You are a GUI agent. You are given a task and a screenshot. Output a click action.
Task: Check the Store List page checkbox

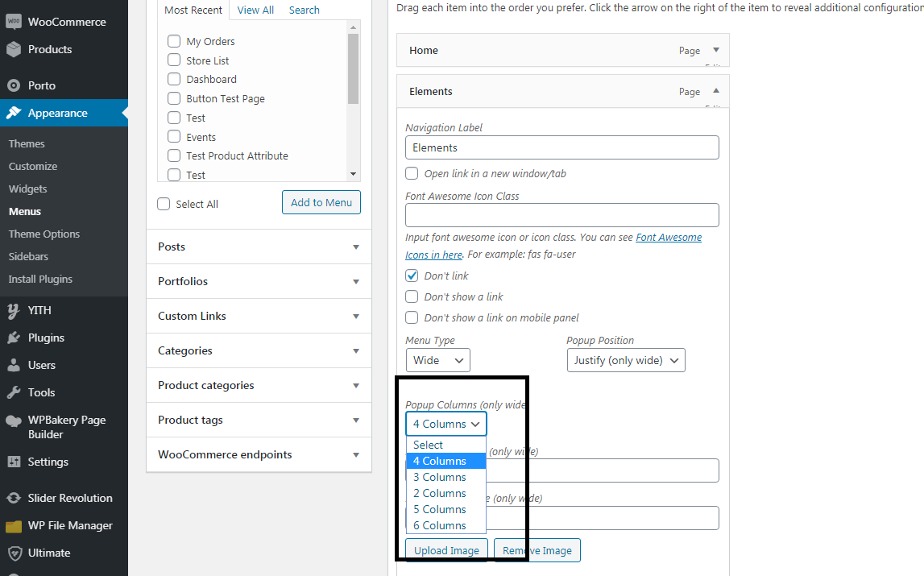[x=174, y=60]
